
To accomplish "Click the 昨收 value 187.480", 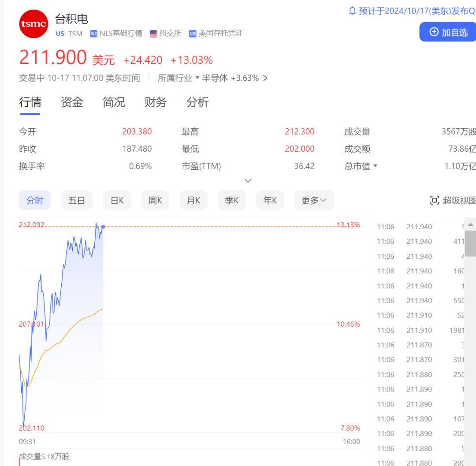I will click(137, 149).
